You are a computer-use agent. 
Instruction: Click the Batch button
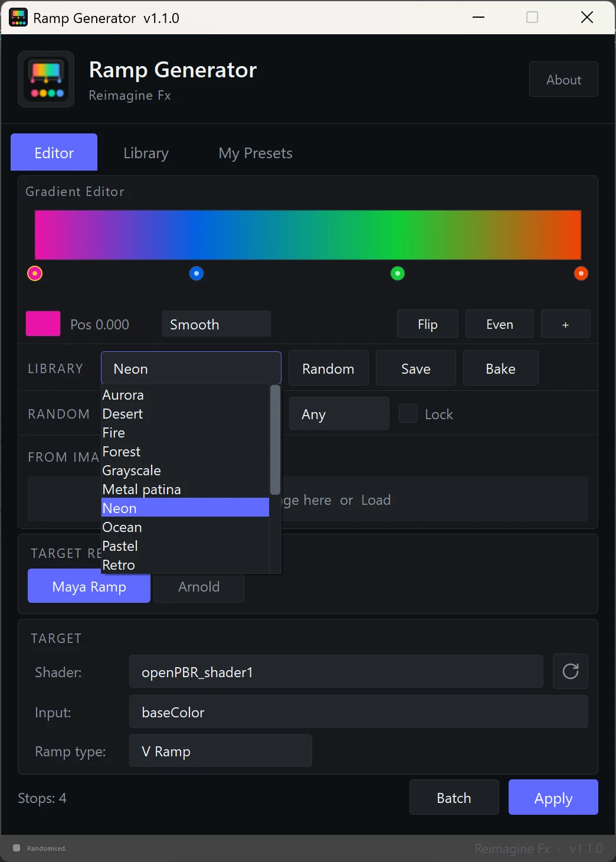pyautogui.click(x=454, y=798)
